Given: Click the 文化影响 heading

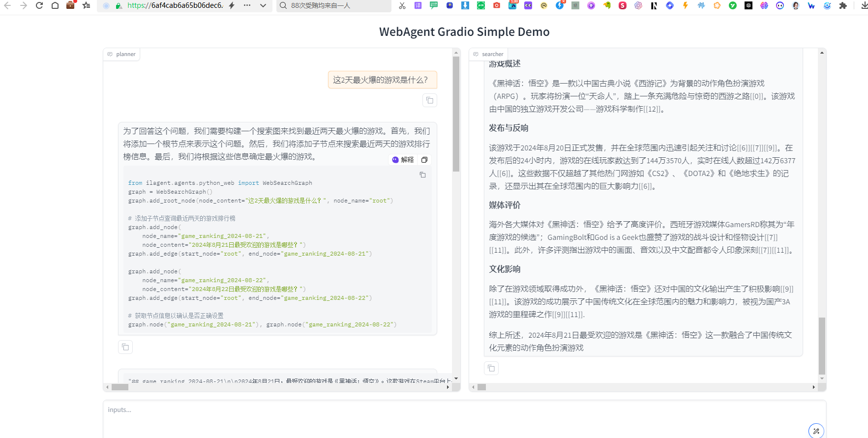Looking at the screenshot, I should click(x=505, y=269).
